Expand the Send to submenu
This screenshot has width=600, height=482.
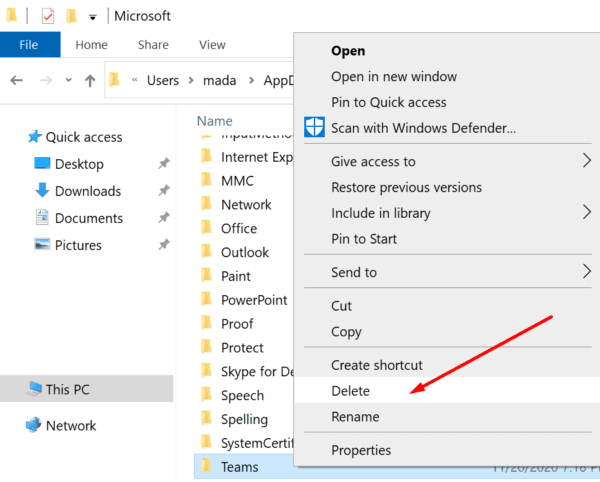354,272
